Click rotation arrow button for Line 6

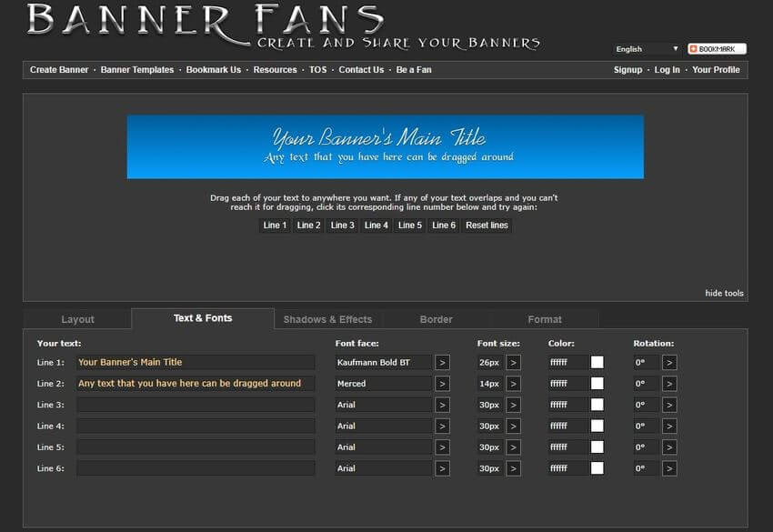click(669, 468)
